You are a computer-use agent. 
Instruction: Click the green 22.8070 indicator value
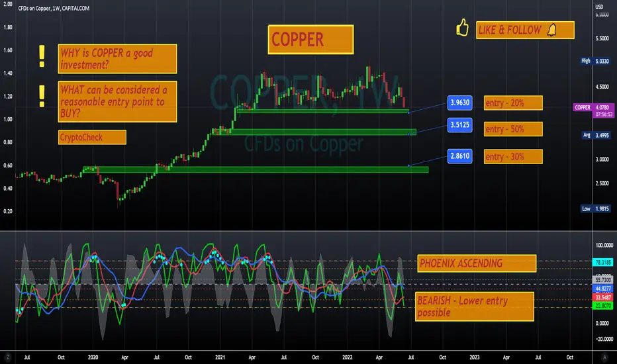click(x=603, y=305)
